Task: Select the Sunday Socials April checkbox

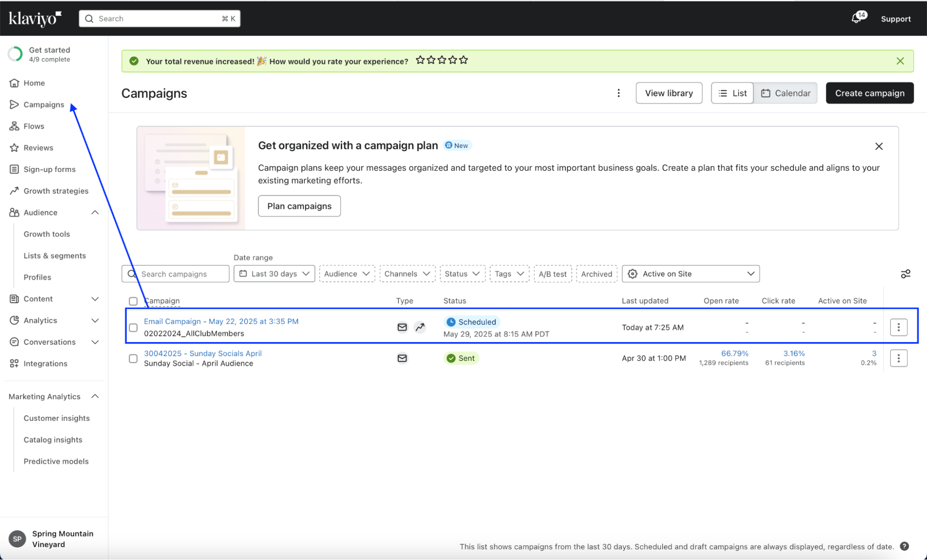Action: [x=133, y=358]
